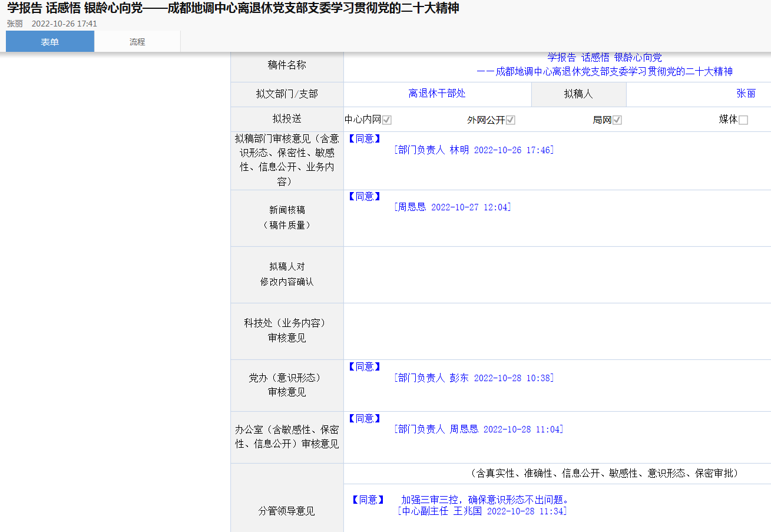The image size is (771, 532).
Task: Toggle the 中心内网 checkbox
Action: point(387,120)
